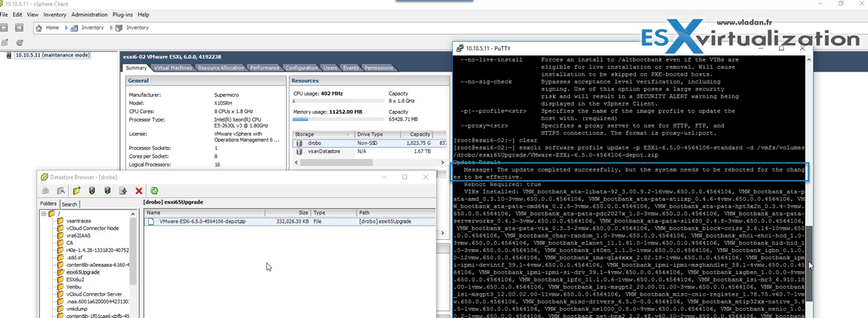Switch to the Users tab
The image size is (868, 318).
pyautogui.click(x=330, y=67)
